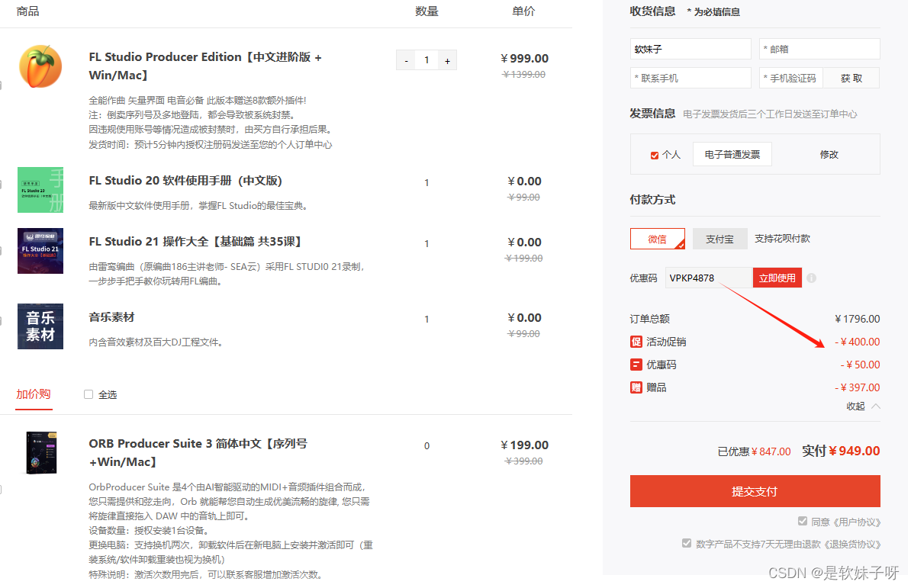Open 音乐素材 product title
This screenshot has height=588, width=911.
click(111, 317)
